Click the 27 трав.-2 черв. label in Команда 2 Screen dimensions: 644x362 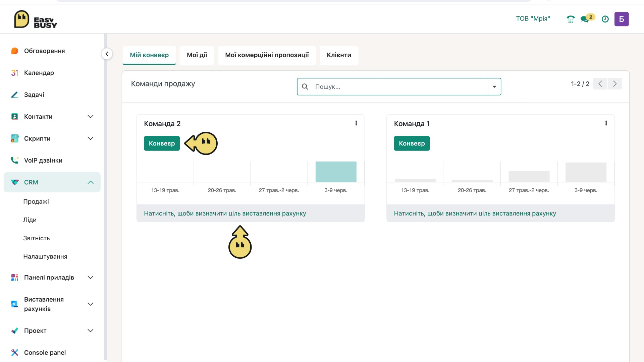pyautogui.click(x=279, y=190)
